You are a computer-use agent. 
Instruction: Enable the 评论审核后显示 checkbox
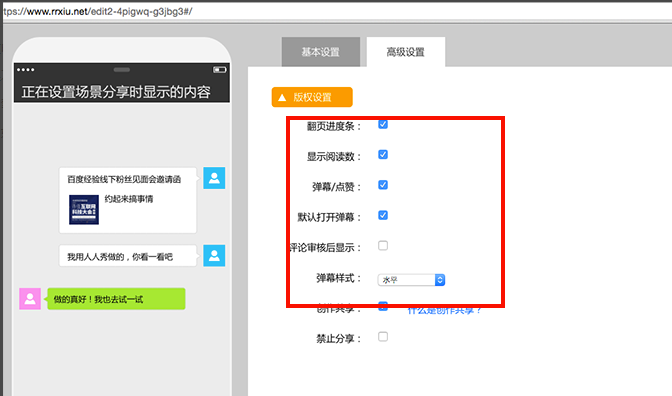point(383,246)
